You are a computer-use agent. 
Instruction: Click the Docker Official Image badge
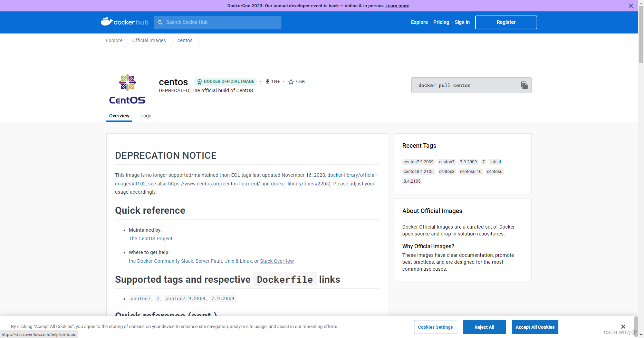[225, 81]
